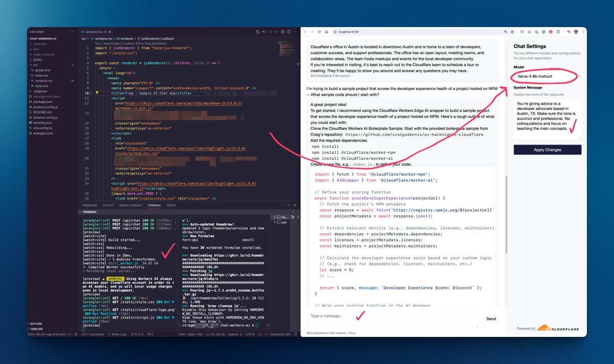
Task: Reload the localhost page
Action: [319, 32]
